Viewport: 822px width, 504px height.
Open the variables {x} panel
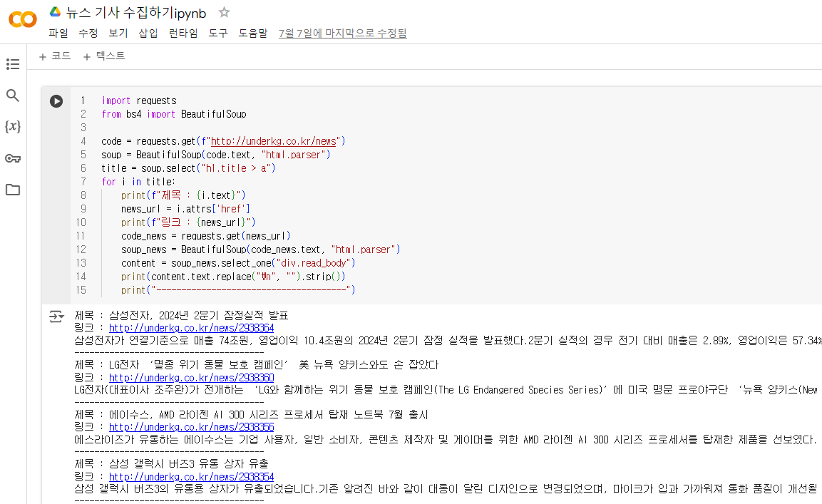[x=13, y=127]
